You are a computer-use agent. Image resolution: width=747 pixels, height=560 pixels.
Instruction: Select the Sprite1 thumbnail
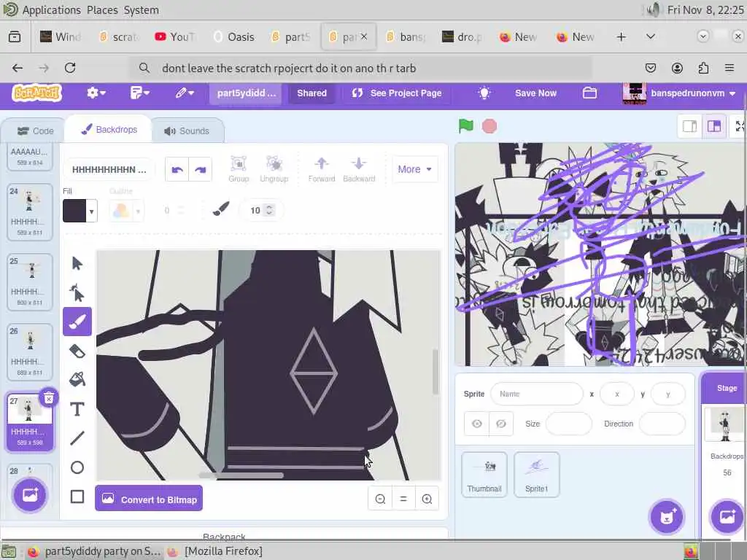pos(536,474)
